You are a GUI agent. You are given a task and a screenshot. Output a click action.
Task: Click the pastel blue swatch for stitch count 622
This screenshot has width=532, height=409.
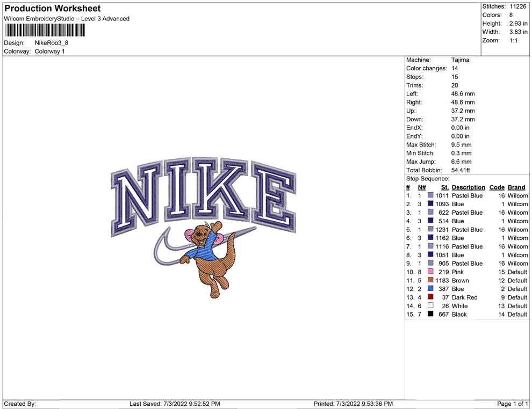(430, 212)
